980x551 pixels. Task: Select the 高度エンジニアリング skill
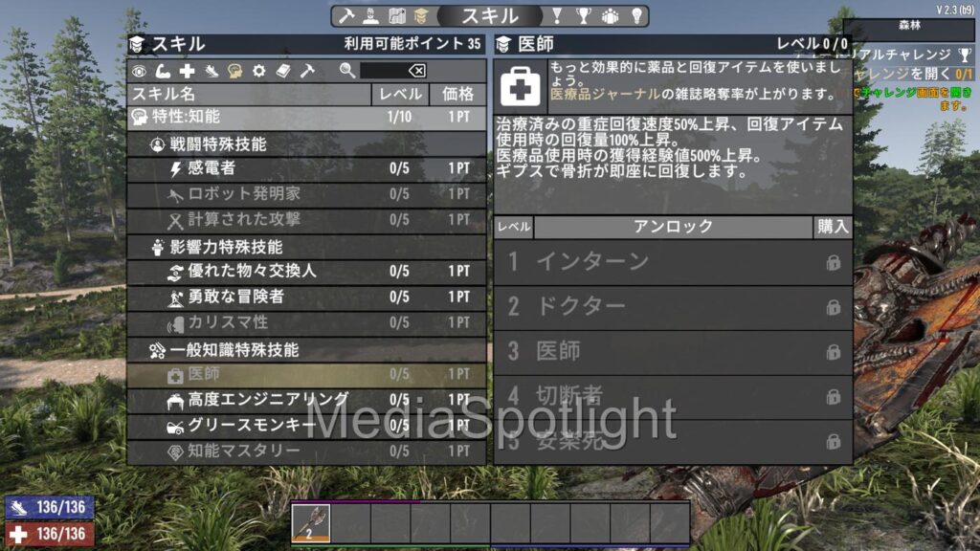(306, 400)
